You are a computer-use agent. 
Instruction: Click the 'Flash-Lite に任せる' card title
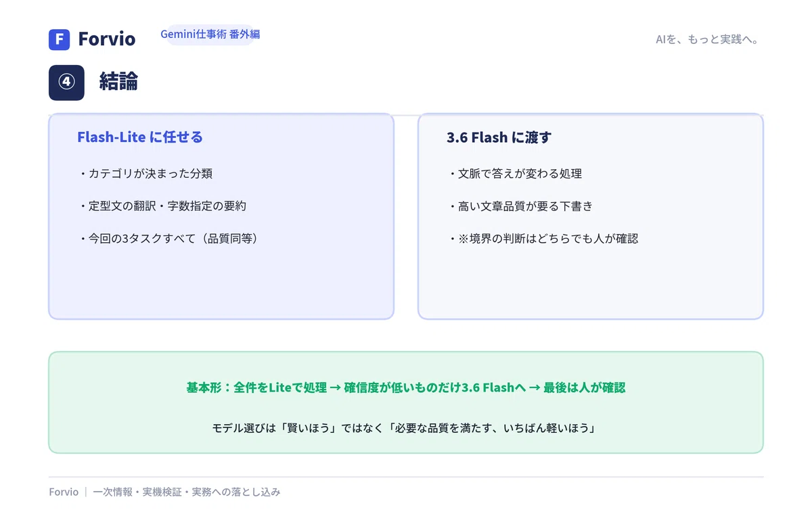click(140, 137)
